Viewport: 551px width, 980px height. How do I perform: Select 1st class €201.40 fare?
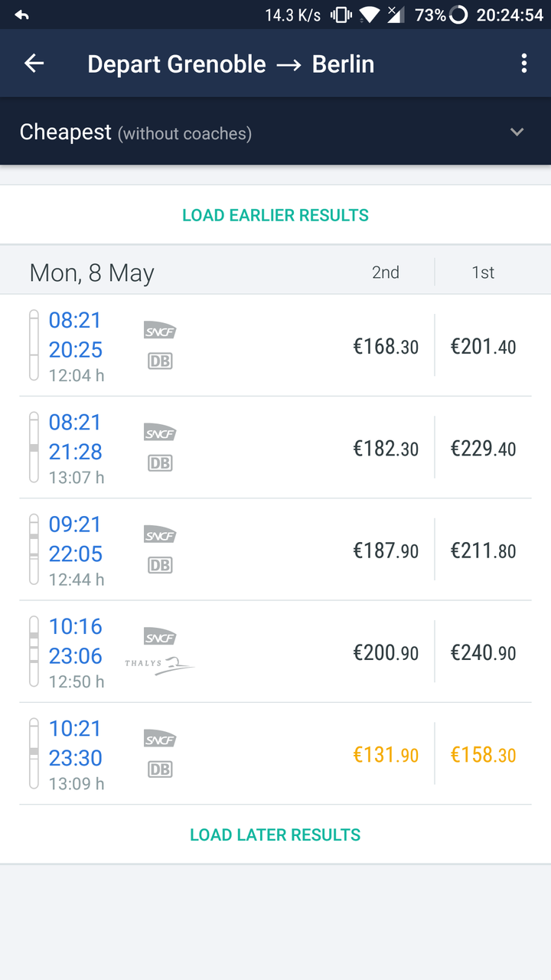click(x=483, y=346)
